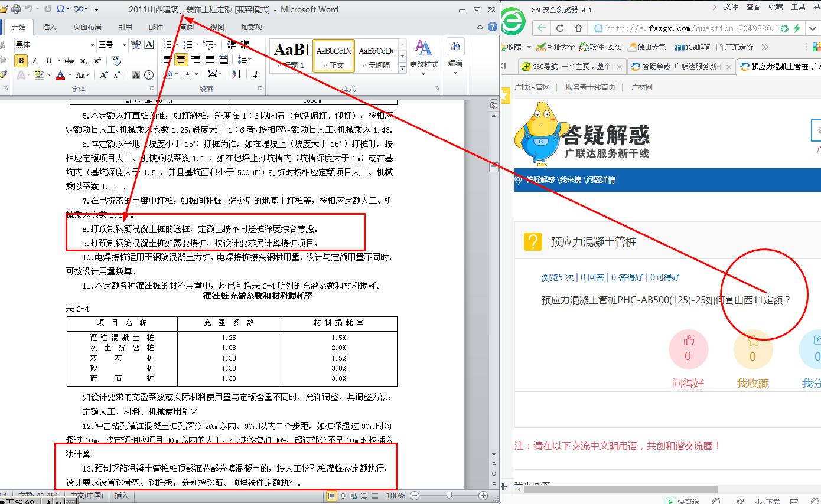Click the browser home icon
821x504 pixels.
tap(579, 28)
